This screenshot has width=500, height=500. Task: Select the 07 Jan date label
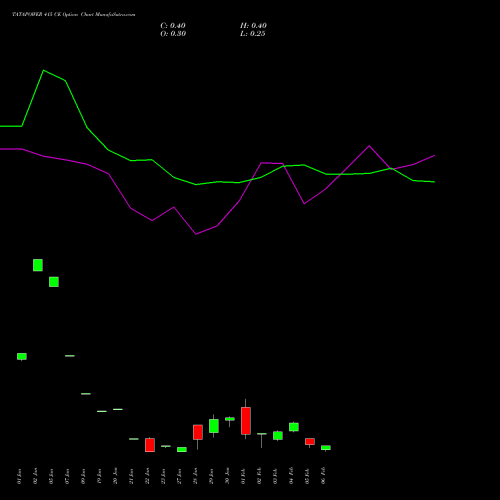coord(67,476)
